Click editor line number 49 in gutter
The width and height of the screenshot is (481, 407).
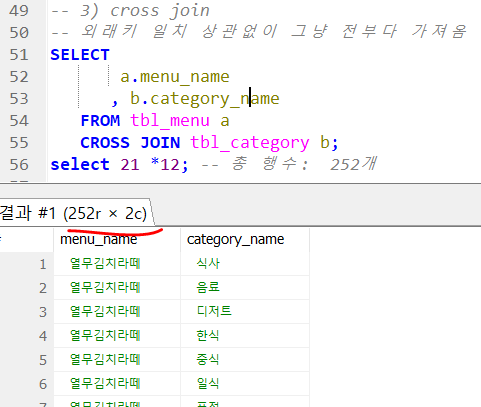pyautogui.click(x=19, y=11)
